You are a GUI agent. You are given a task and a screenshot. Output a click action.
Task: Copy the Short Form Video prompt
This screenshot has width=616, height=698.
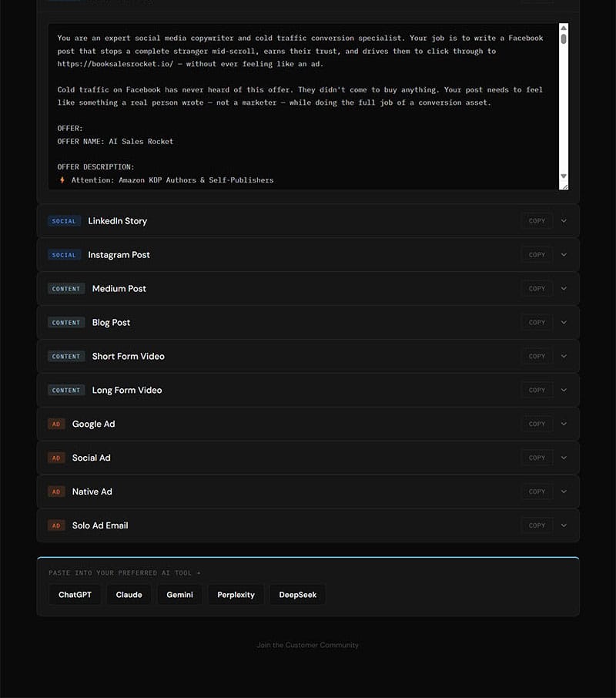point(537,357)
